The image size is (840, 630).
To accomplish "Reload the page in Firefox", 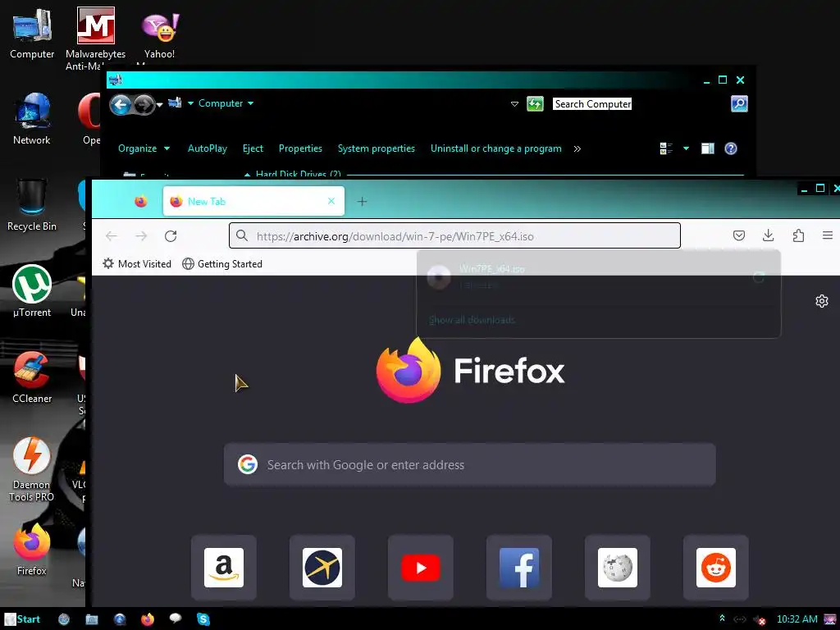I will click(x=171, y=235).
